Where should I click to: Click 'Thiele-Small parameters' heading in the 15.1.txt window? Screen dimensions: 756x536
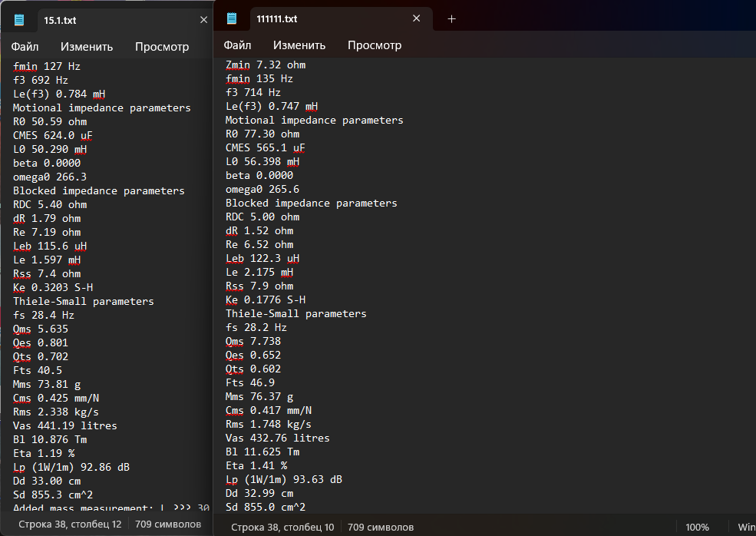point(84,302)
